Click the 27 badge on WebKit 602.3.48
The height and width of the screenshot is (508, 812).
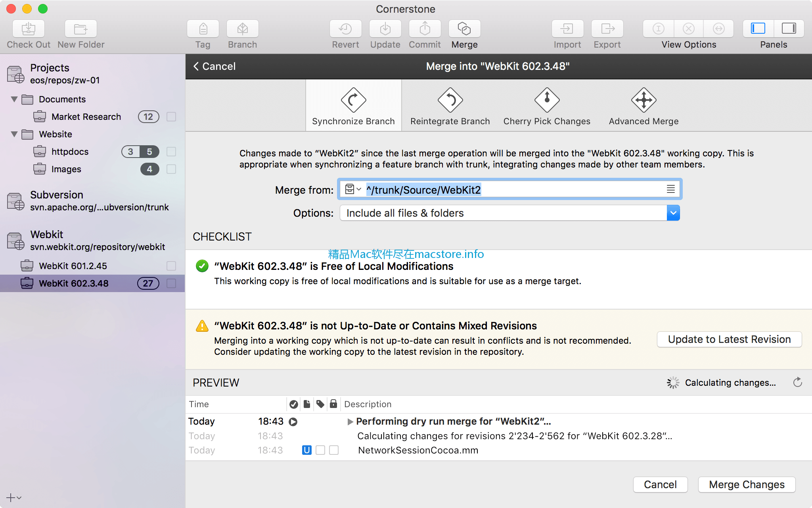pyautogui.click(x=148, y=283)
